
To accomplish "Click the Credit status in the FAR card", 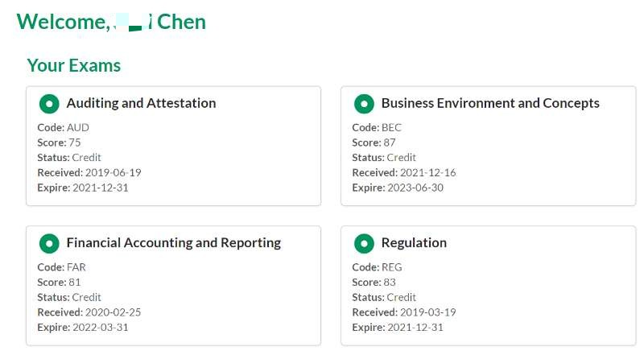I will [87, 297].
